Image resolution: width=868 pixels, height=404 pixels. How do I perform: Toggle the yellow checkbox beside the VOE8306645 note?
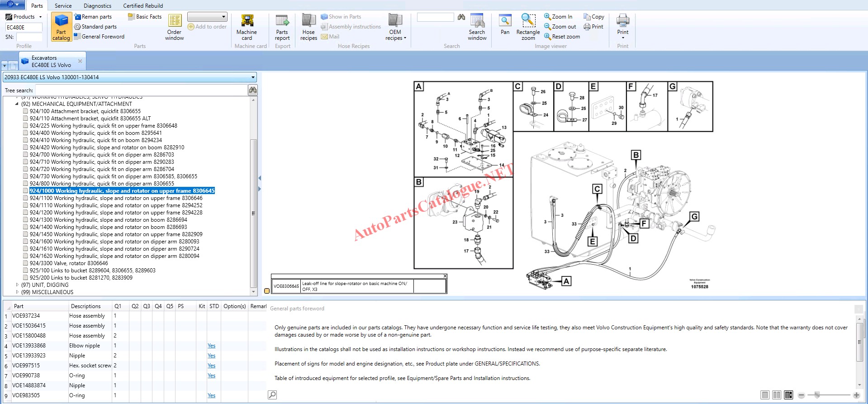coord(267,291)
